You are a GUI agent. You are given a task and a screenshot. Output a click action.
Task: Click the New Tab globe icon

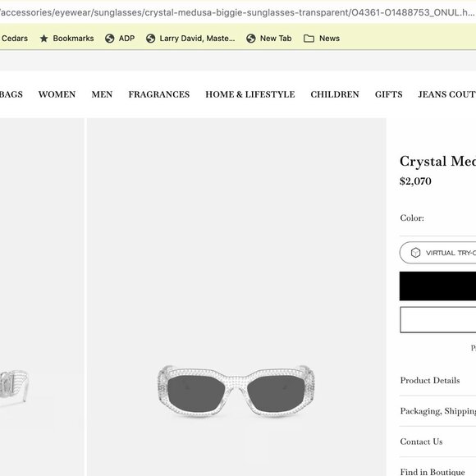point(251,39)
